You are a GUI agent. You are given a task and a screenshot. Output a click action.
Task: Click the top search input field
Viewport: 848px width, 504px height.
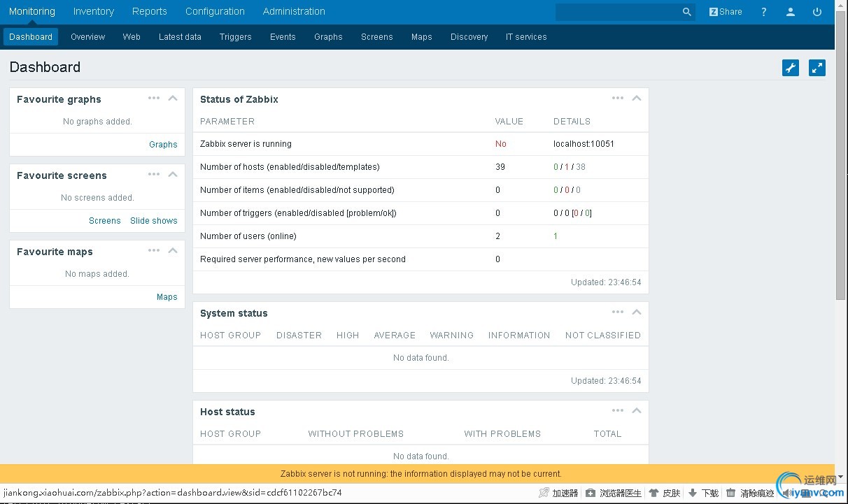[x=616, y=12]
